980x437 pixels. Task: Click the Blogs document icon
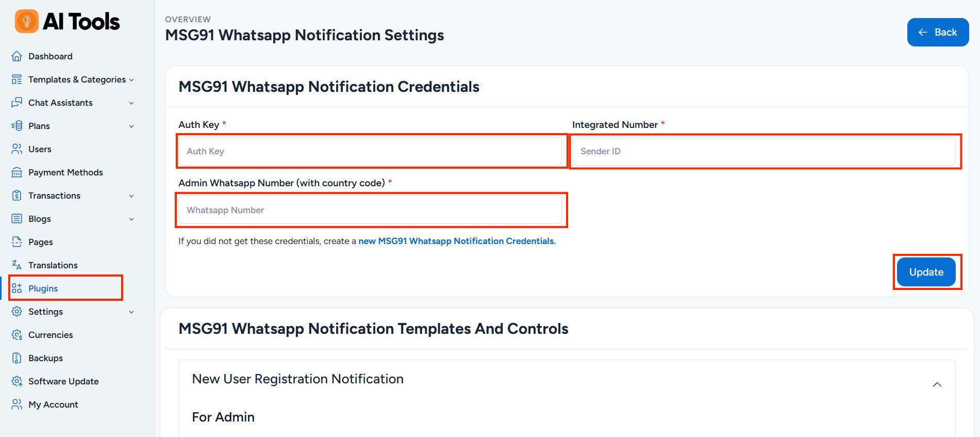tap(17, 219)
